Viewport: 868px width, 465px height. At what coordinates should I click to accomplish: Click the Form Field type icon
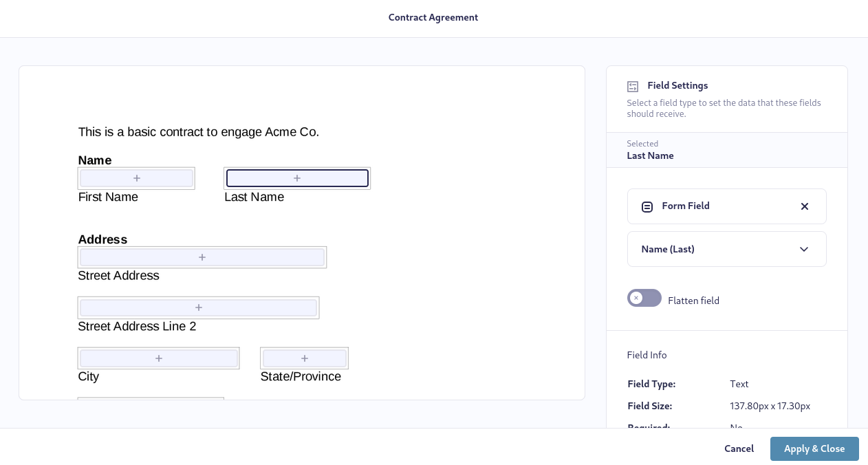[x=647, y=206]
